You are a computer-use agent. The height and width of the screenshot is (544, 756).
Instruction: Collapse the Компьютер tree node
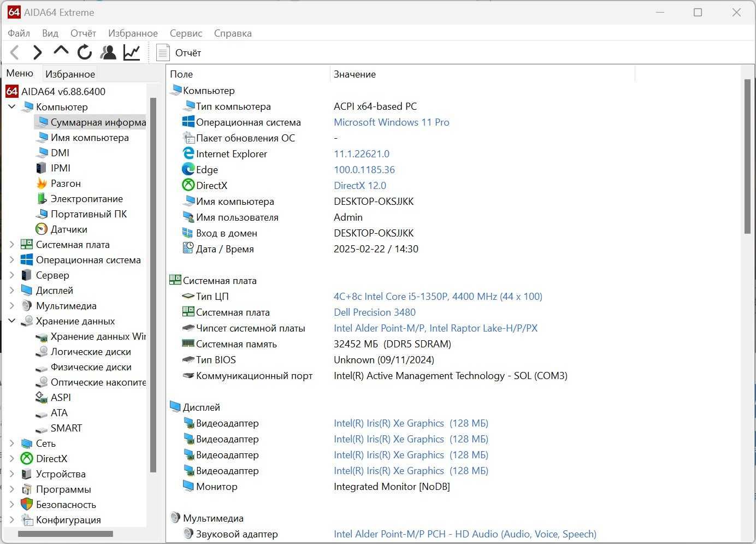click(11, 107)
